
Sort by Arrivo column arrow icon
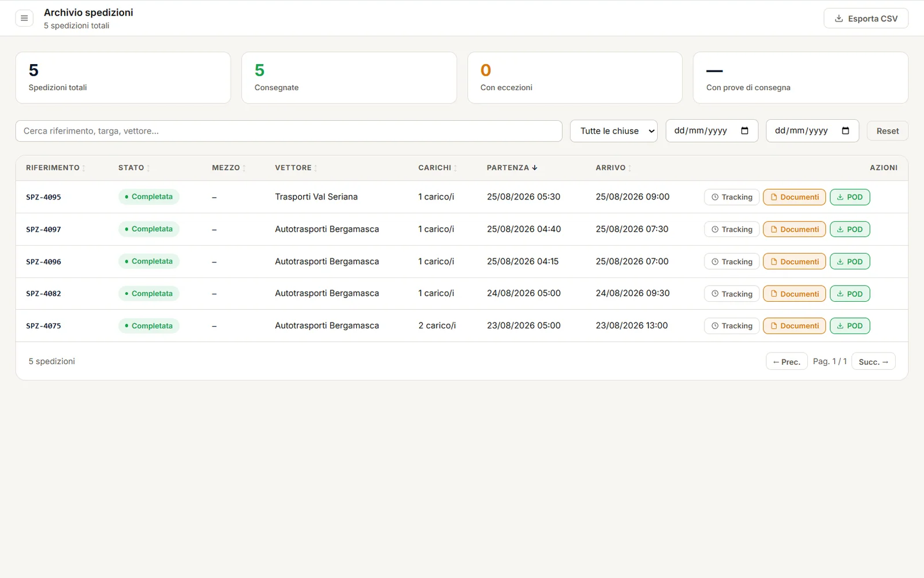[x=630, y=168]
